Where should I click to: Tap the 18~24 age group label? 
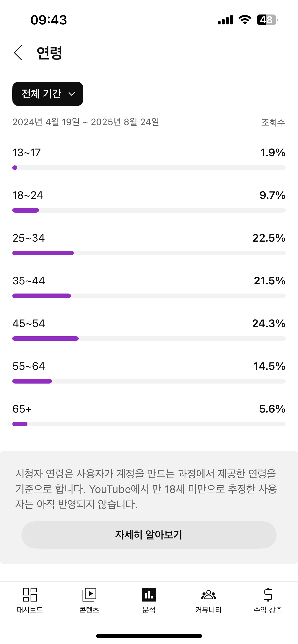(28, 195)
